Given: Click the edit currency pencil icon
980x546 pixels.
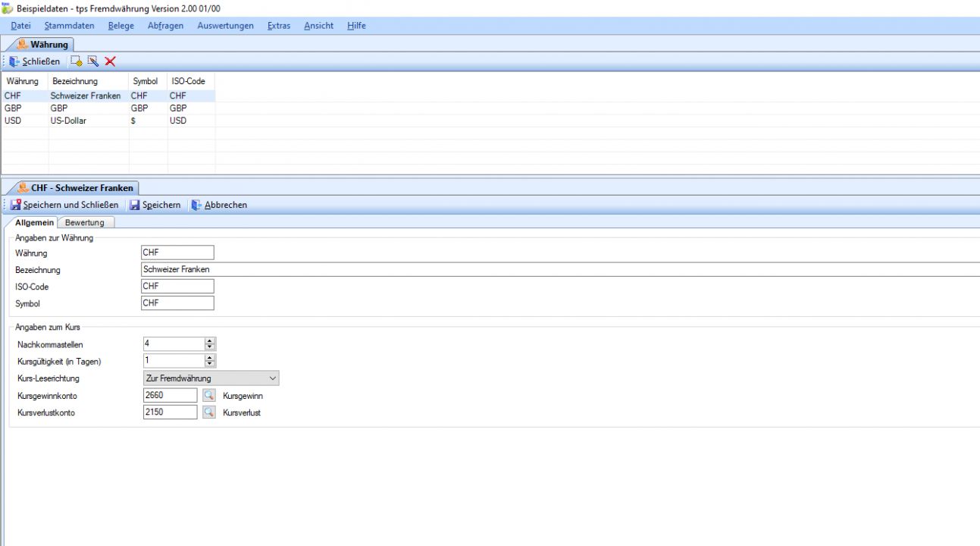Looking at the screenshot, I should coord(93,61).
